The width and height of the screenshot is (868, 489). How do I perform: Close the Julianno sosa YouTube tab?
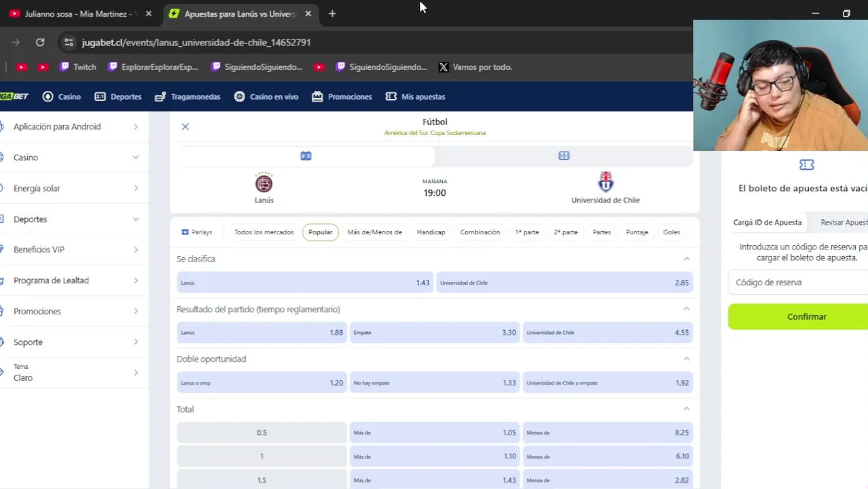149,14
